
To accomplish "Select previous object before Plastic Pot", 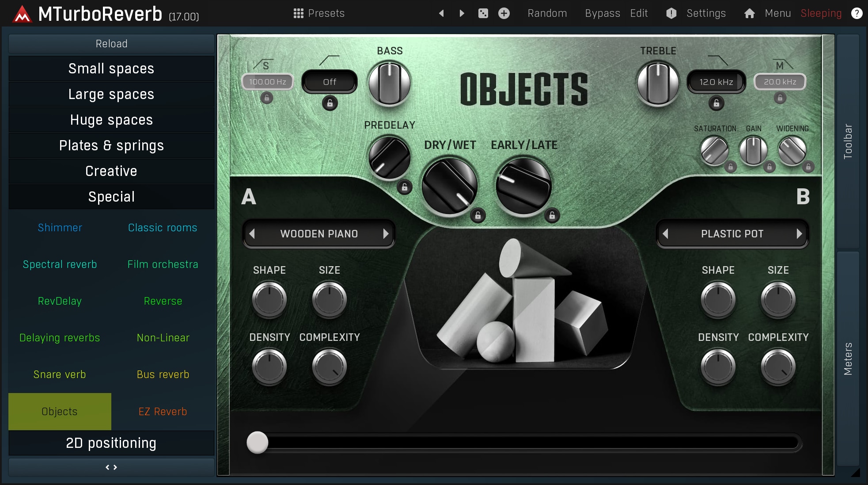I will [665, 233].
